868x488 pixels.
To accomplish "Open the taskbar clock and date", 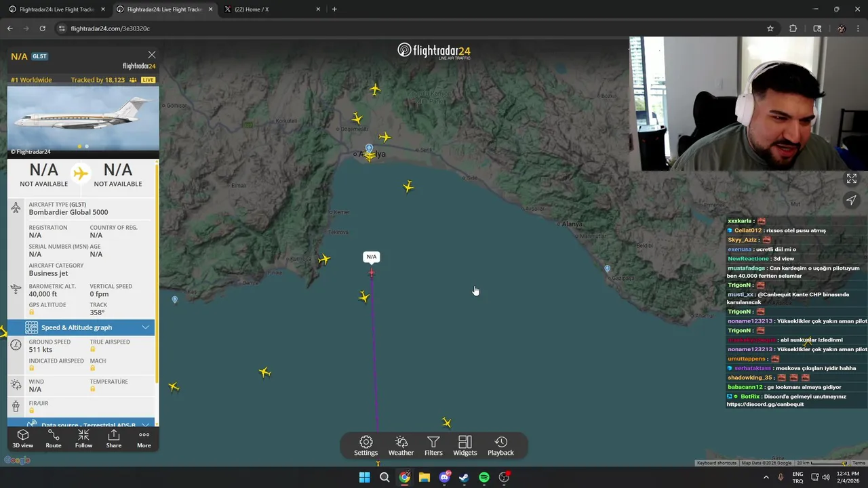I will 848,477.
